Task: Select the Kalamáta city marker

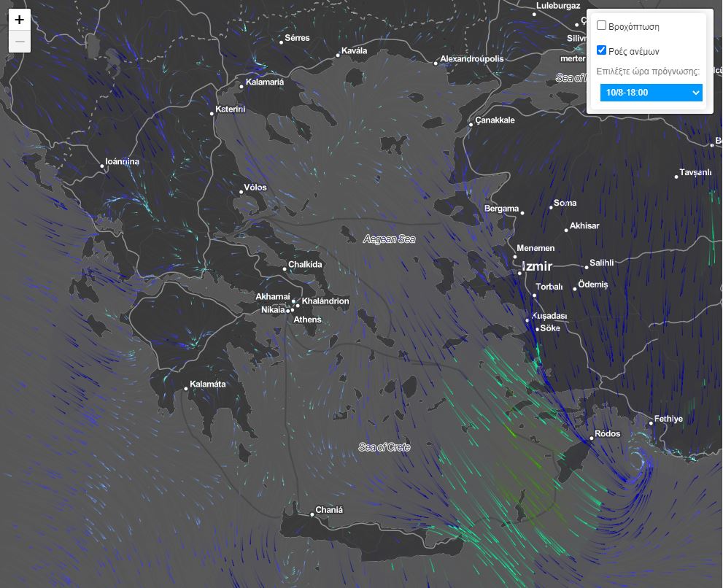Action: pos(186,389)
